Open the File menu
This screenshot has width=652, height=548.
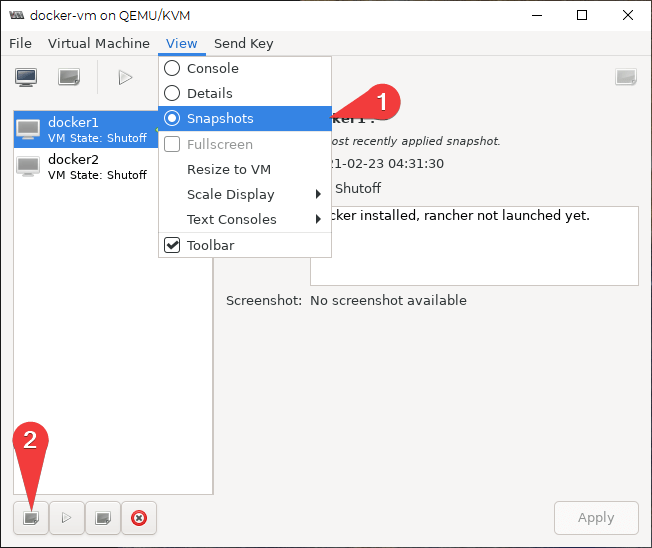coord(20,44)
